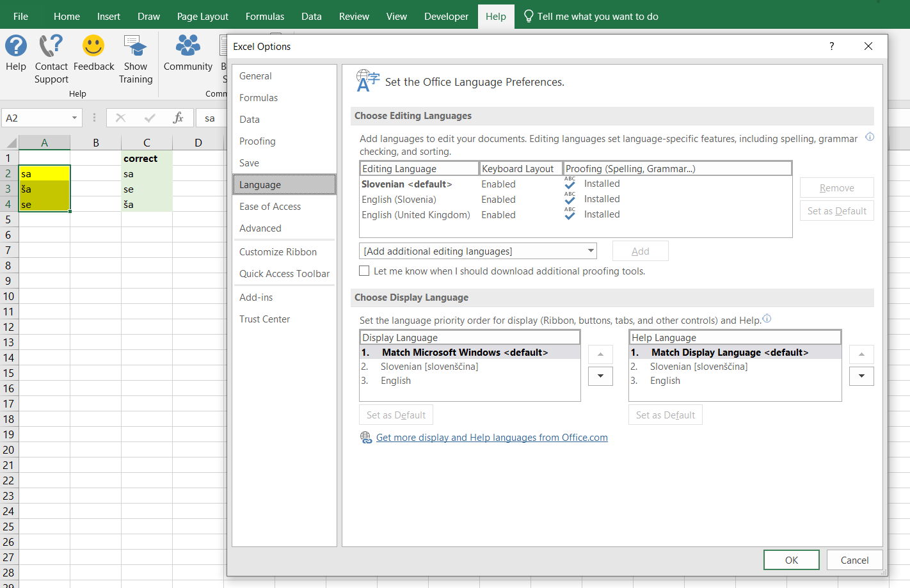Click the Tell me lightbulb icon
Image resolution: width=910 pixels, height=588 pixels.
click(x=529, y=16)
